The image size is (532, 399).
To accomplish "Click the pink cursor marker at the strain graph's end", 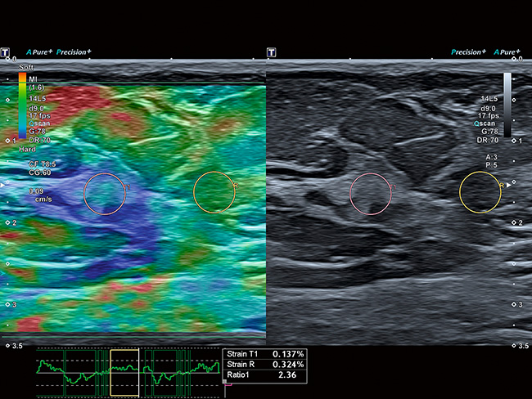I will tap(224, 382).
